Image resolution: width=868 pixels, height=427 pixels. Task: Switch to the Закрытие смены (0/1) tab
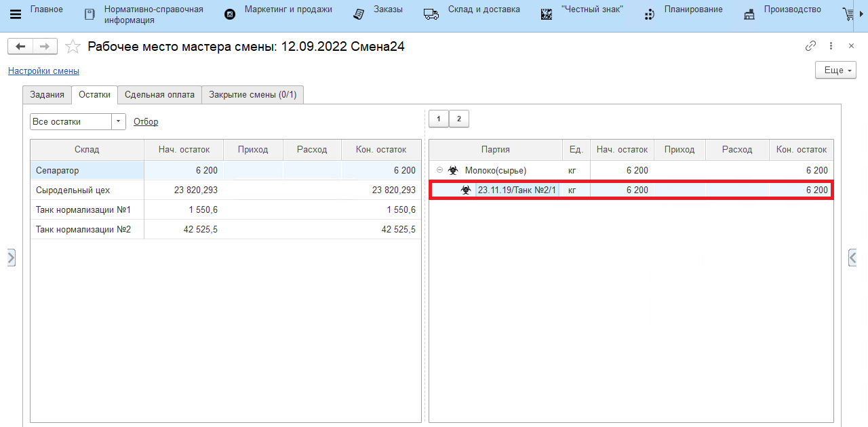252,95
